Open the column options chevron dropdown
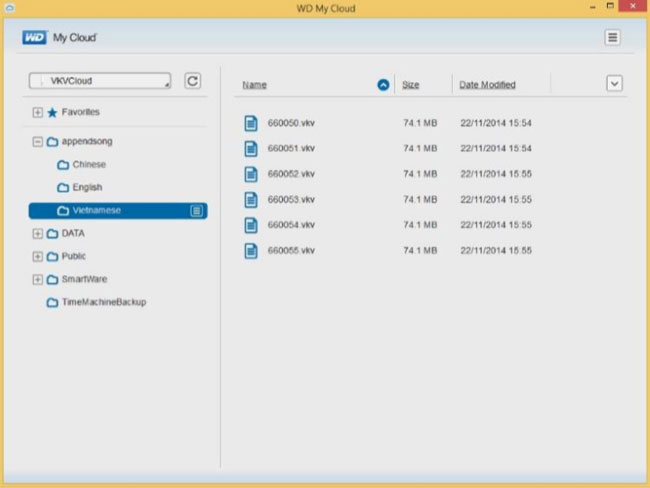 tap(614, 84)
